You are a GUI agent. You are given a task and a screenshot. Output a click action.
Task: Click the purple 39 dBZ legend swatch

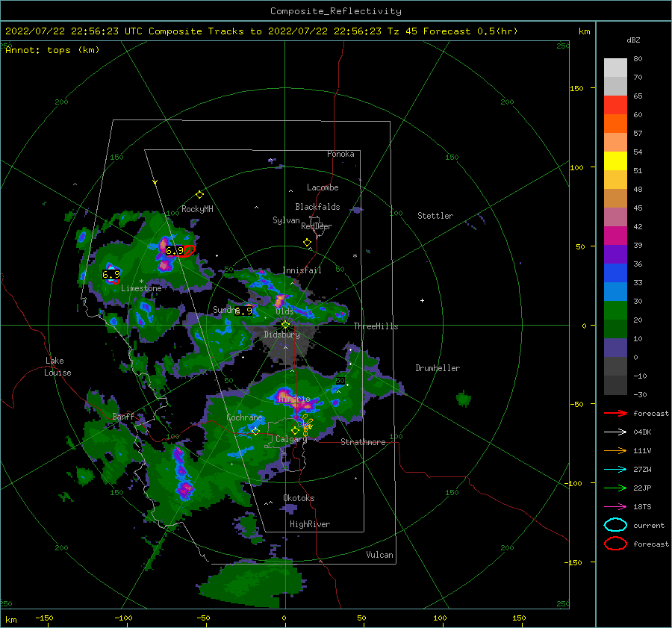615,255
